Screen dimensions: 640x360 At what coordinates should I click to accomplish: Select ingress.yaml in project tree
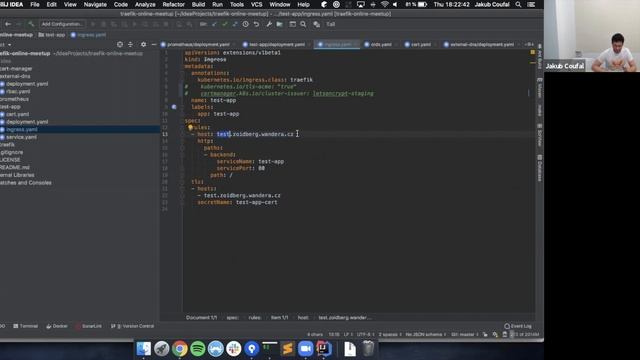[x=22, y=129]
